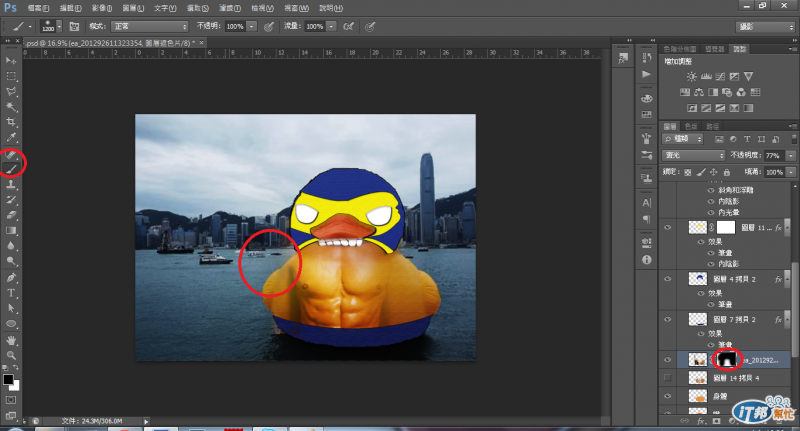Open the layer blend mode dropdown
Screen dimensions: 800x431
(x=693, y=155)
